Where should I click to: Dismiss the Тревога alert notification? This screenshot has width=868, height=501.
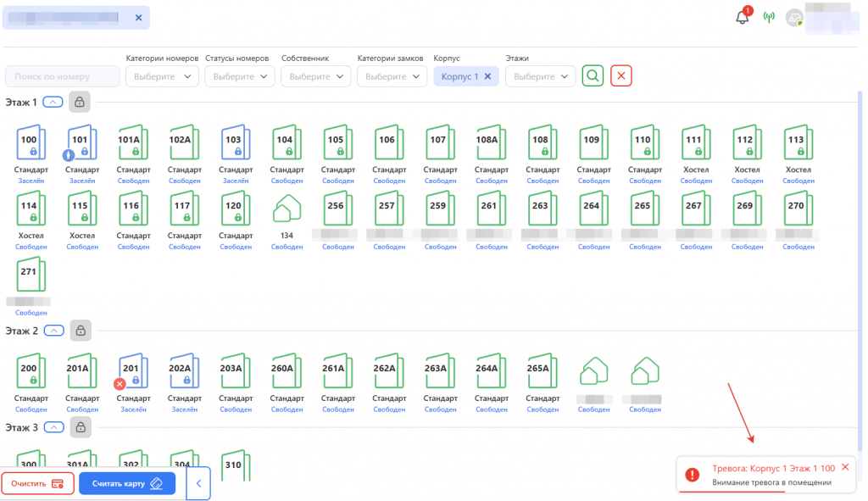click(845, 467)
